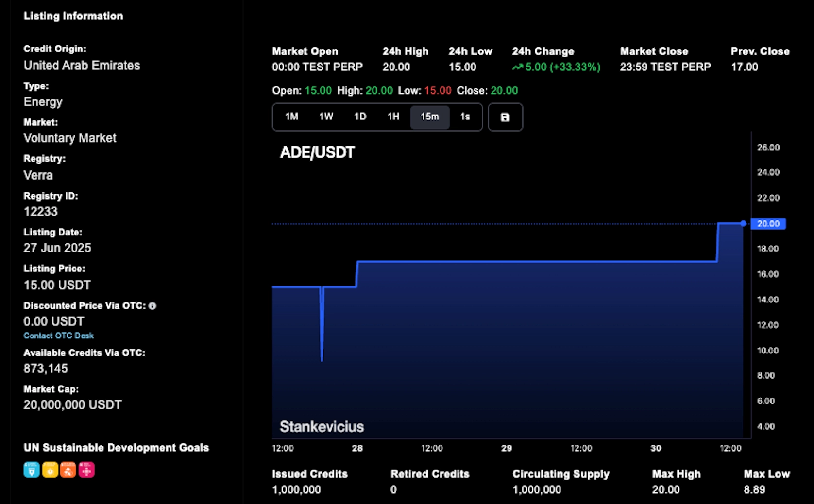Click Market Cap value 20,000,000 USDT
This screenshot has height=504, width=814.
pyautogui.click(x=73, y=405)
